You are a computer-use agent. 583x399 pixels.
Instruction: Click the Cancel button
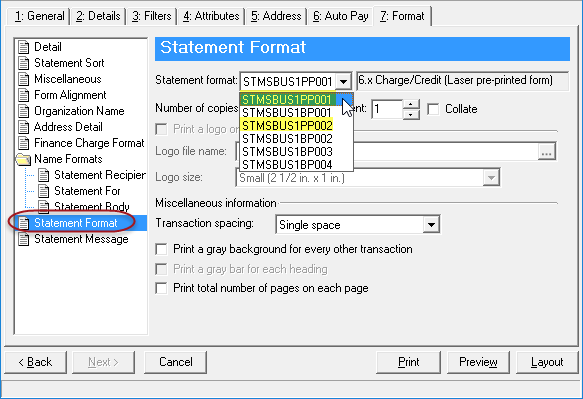pos(175,362)
